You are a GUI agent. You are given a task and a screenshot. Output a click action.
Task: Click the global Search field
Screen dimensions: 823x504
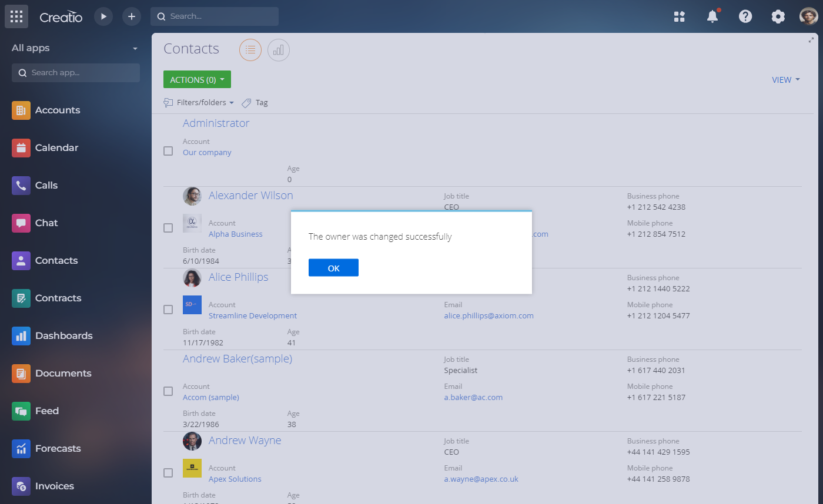(215, 16)
